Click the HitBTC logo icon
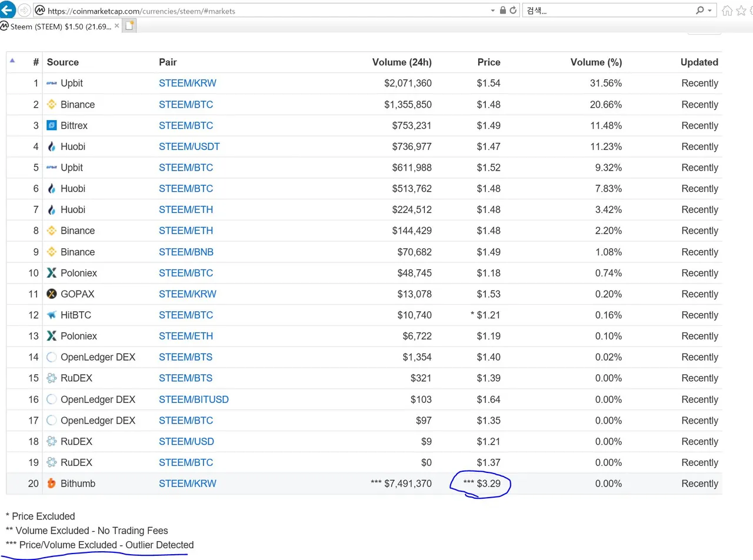This screenshot has height=560, width=753. [x=51, y=315]
